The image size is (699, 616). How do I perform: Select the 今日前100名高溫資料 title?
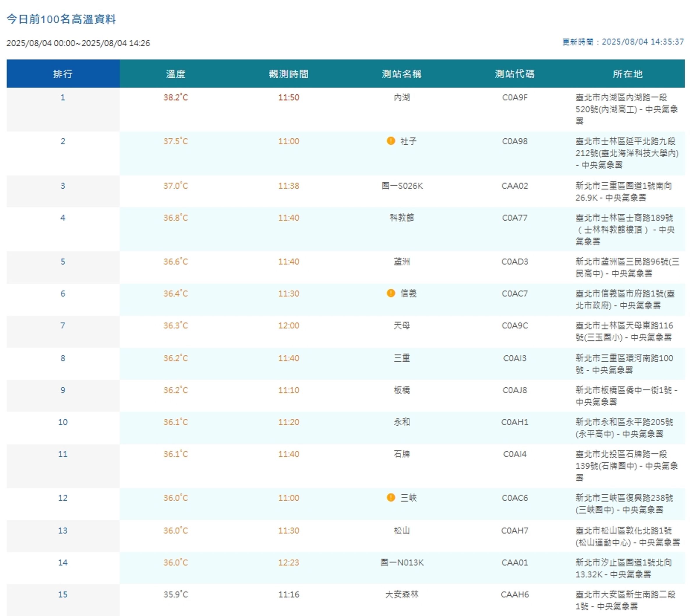(x=61, y=19)
